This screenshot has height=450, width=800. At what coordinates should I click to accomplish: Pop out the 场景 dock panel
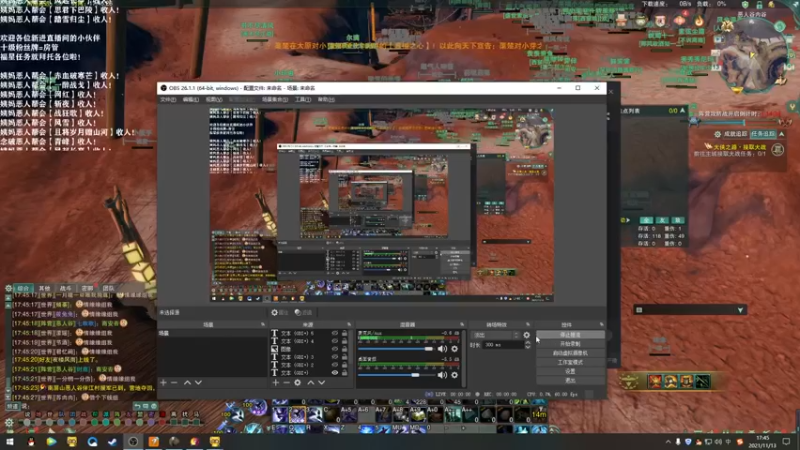(x=263, y=324)
